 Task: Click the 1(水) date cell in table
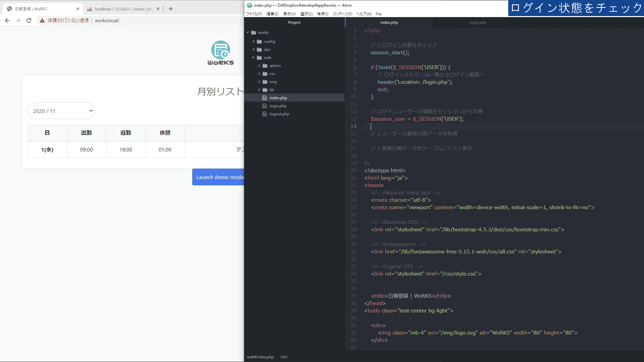point(47,149)
